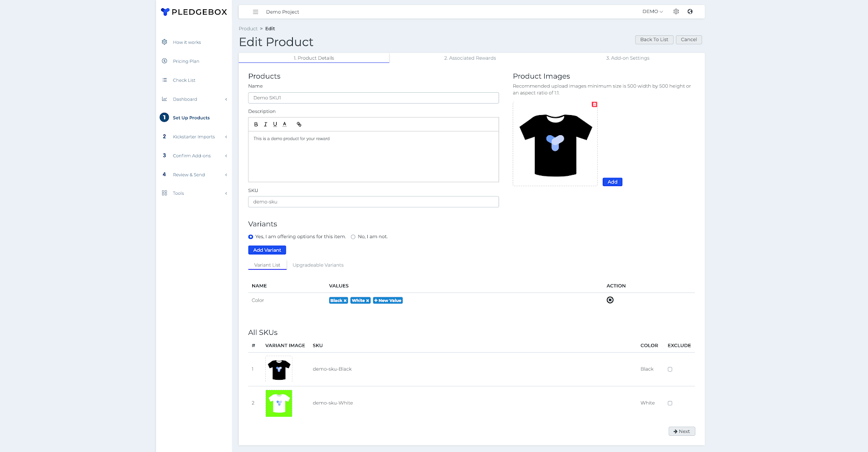Switch to Associated Rewards tab
This screenshot has width=868, height=452.
[470, 58]
